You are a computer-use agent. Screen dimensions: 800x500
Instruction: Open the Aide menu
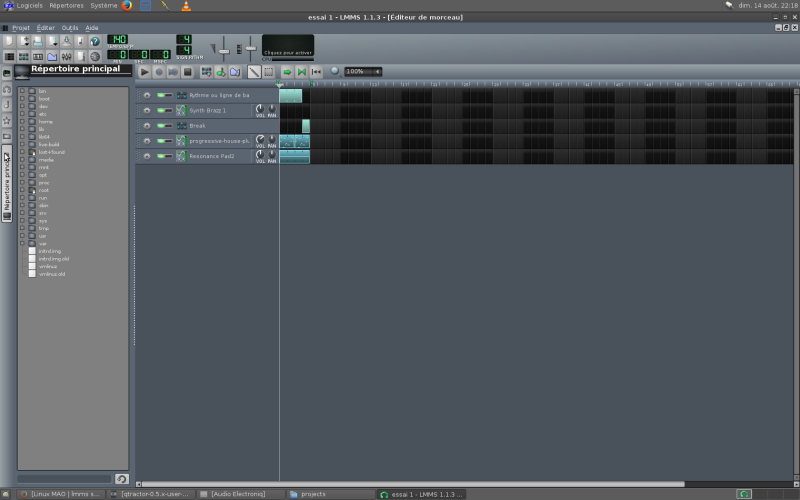click(92, 28)
